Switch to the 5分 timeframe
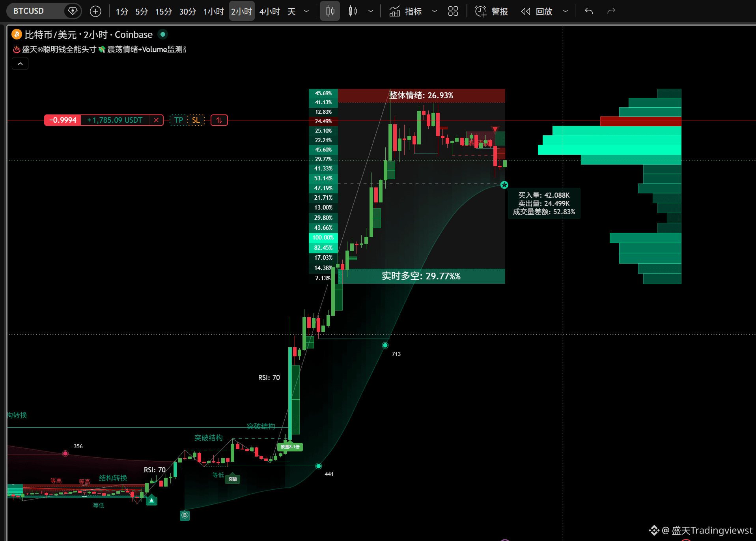 (x=142, y=11)
